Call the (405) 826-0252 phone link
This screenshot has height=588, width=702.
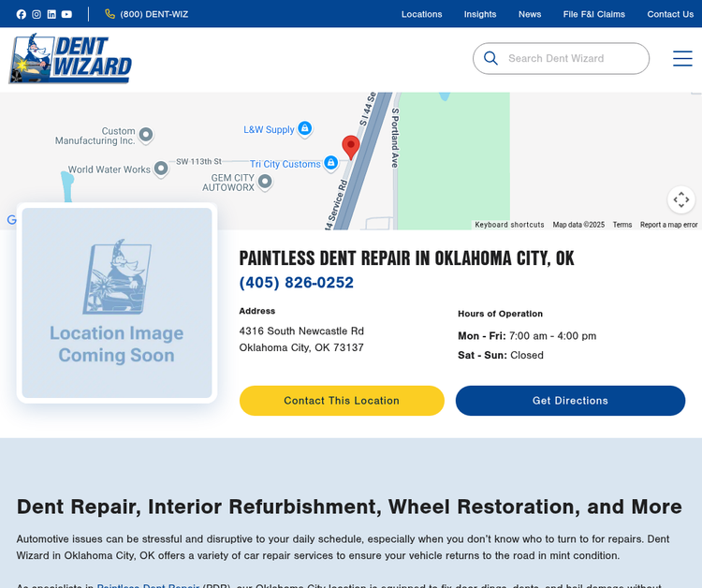(297, 283)
